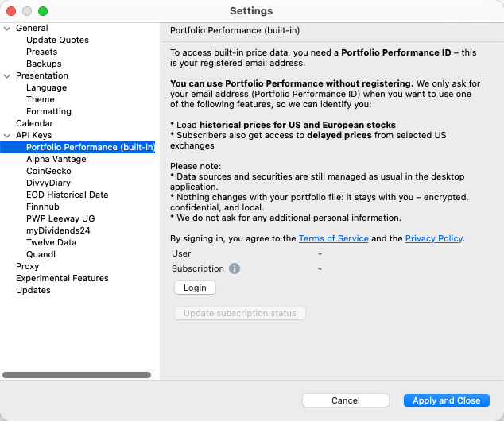Click the sidebar horizontal scrollbar
The image size is (504, 421).
click(76, 375)
